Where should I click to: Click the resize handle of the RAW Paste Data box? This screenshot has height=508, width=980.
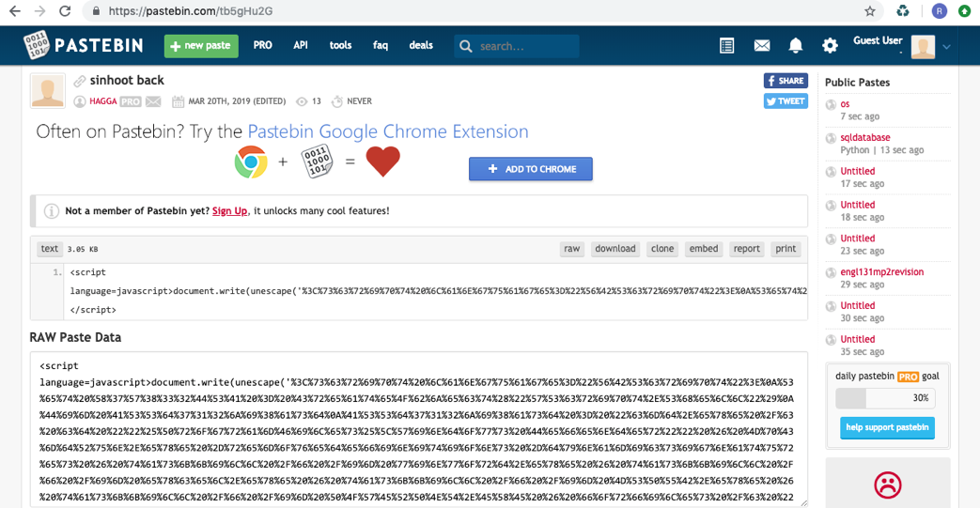tap(803, 503)
